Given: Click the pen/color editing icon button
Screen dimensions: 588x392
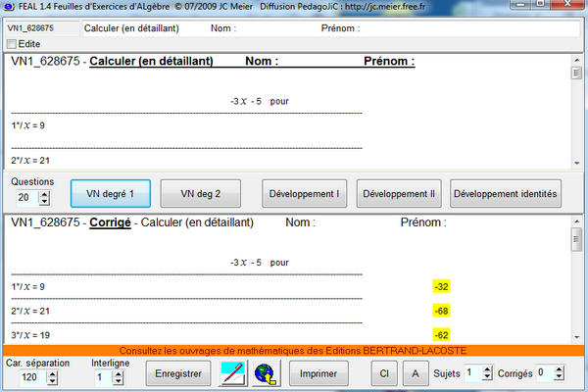Looking at the screenshot, I should 233,373.
